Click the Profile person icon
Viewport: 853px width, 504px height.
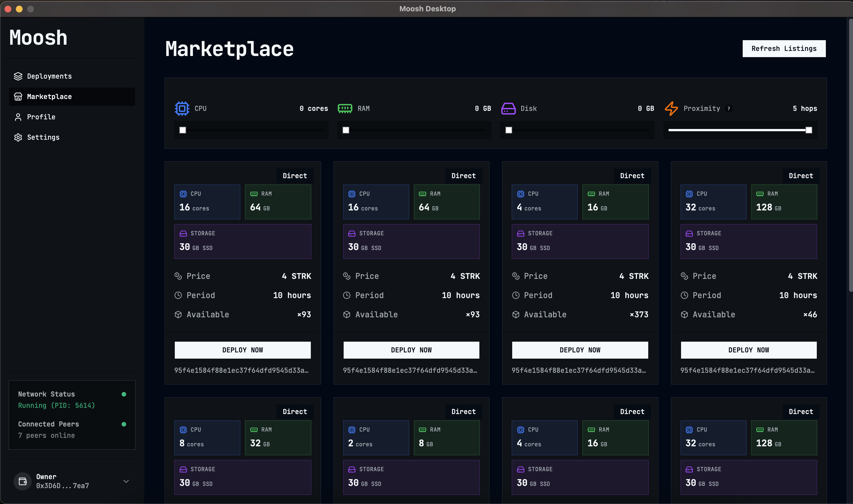click(18, 117)
